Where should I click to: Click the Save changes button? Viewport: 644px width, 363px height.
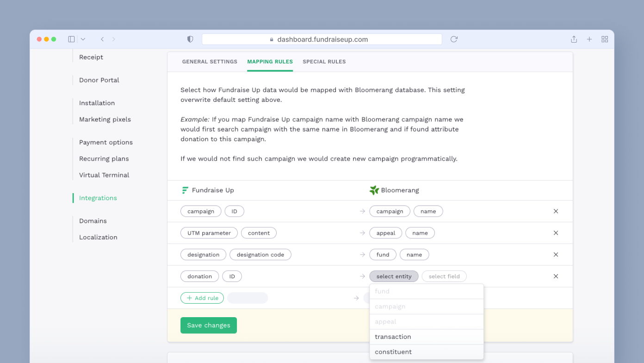click(209, 325)
